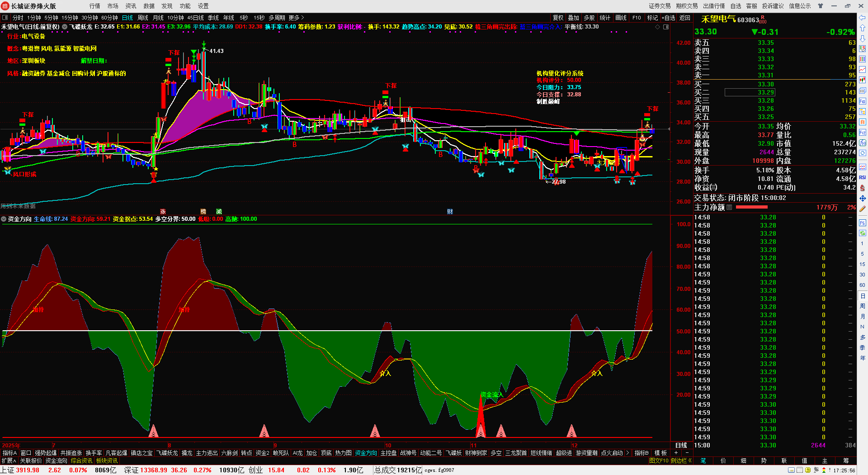Open the 多周期 multi-period option
868x475 pixels.
click(x=277, y=18)
